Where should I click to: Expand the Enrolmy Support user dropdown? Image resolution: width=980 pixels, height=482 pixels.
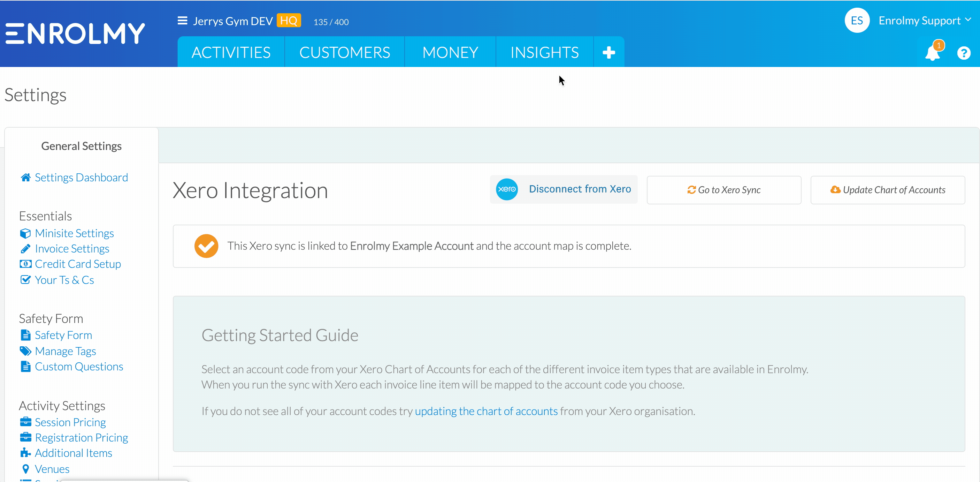tap(925, 21)
